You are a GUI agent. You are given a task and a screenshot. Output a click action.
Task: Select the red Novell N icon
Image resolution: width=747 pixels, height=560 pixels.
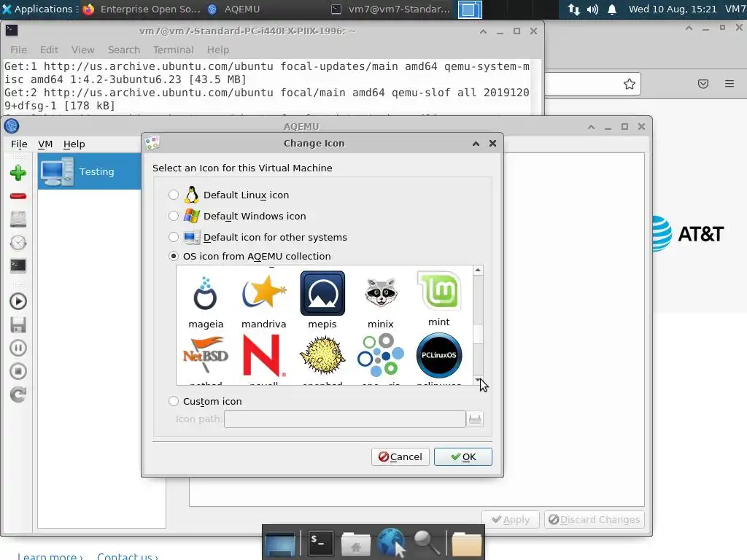(264, 355)
